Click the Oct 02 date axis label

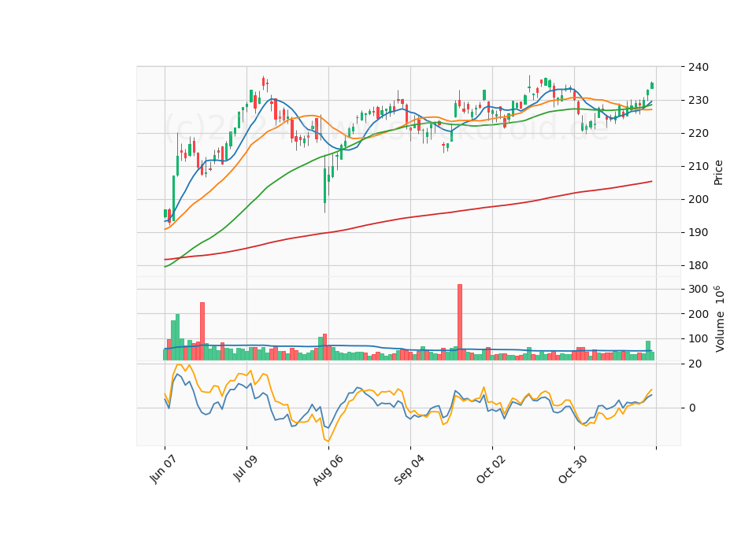coord(491,469)
